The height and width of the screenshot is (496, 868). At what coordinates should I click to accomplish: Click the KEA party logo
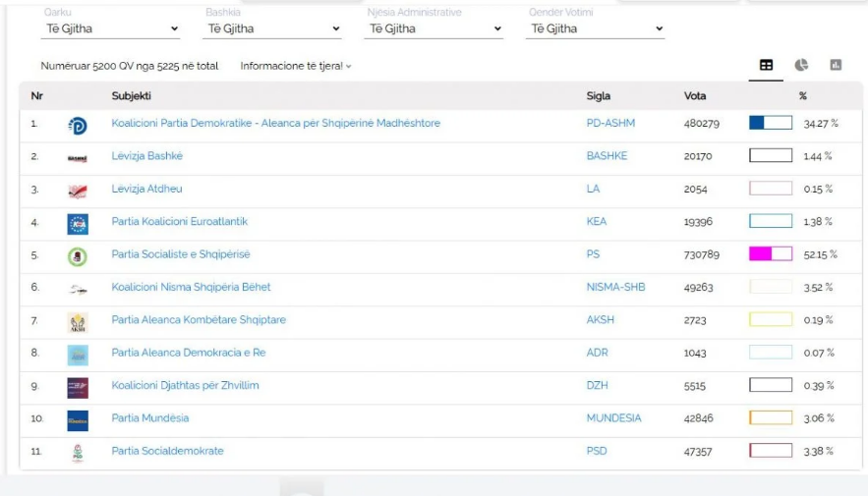(x=78, y=224)
